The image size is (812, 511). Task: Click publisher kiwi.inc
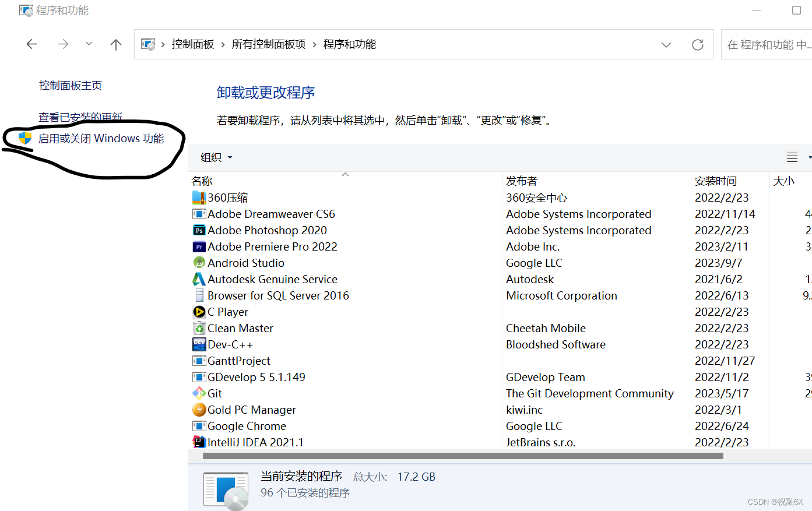[x=524, y=410]
